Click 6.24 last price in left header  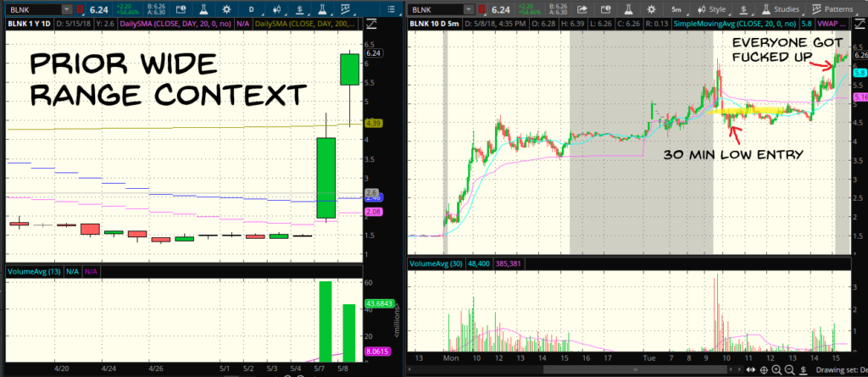pos(98,9)
